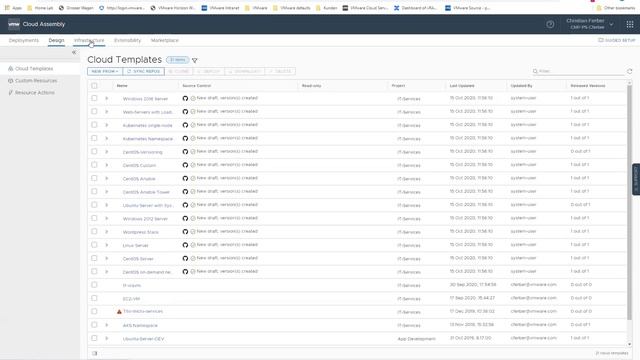Open the CentOS Ansible template link
640x360 pixels.
coord(139,179)
